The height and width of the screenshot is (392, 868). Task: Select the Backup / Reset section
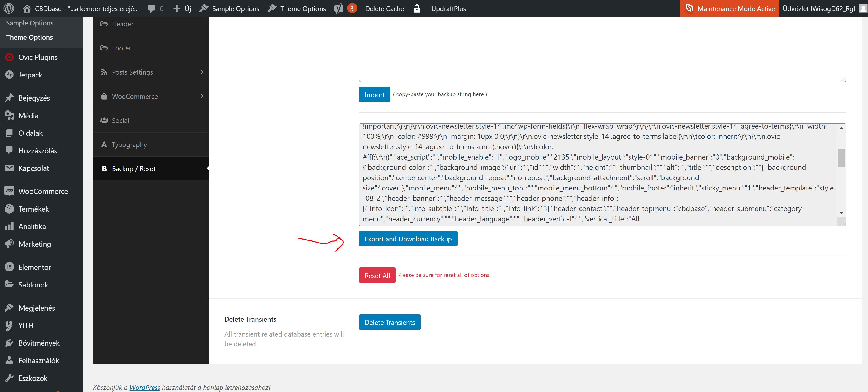(x=151, y=168)
